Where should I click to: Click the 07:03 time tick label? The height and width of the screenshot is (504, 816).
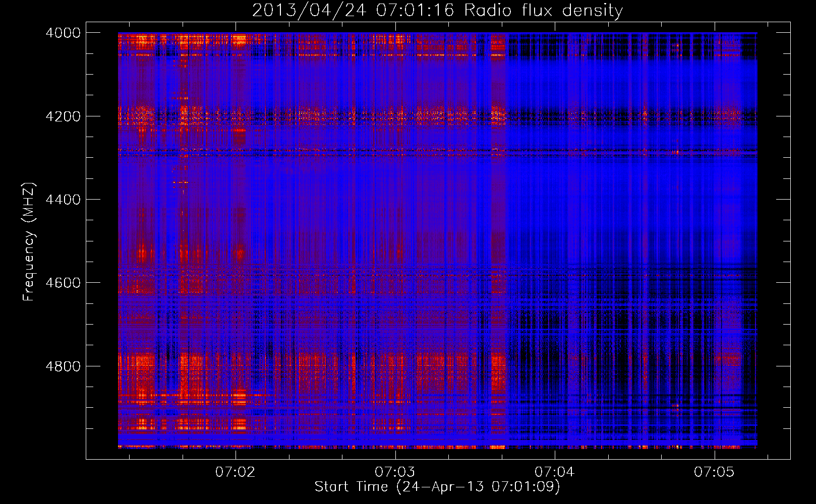pyautogui.click(x=395, y=472)
